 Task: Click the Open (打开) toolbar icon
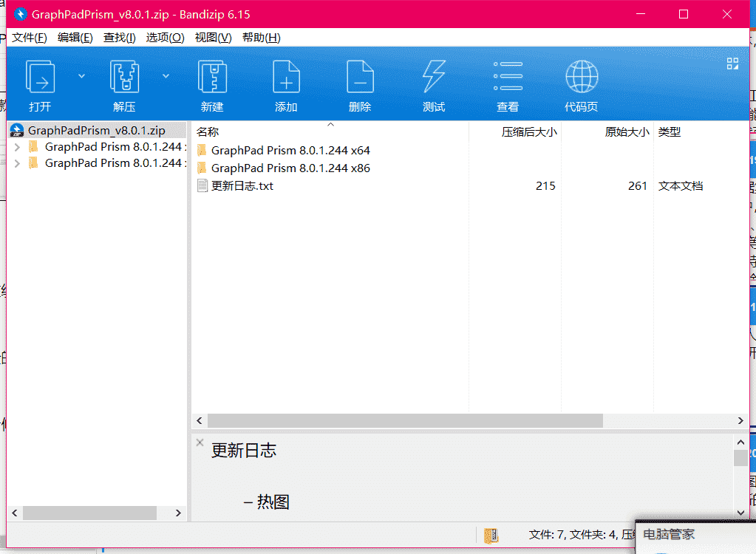point(40,77)
